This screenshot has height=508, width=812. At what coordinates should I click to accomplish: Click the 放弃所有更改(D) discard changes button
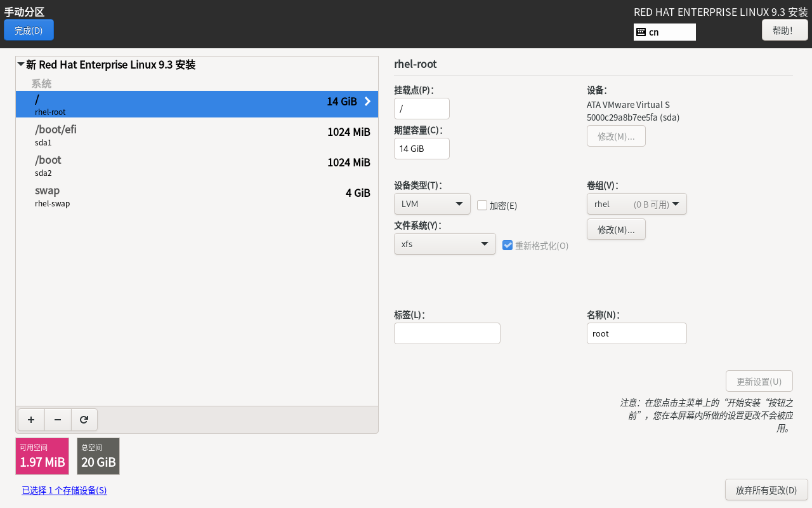point(766,490)
